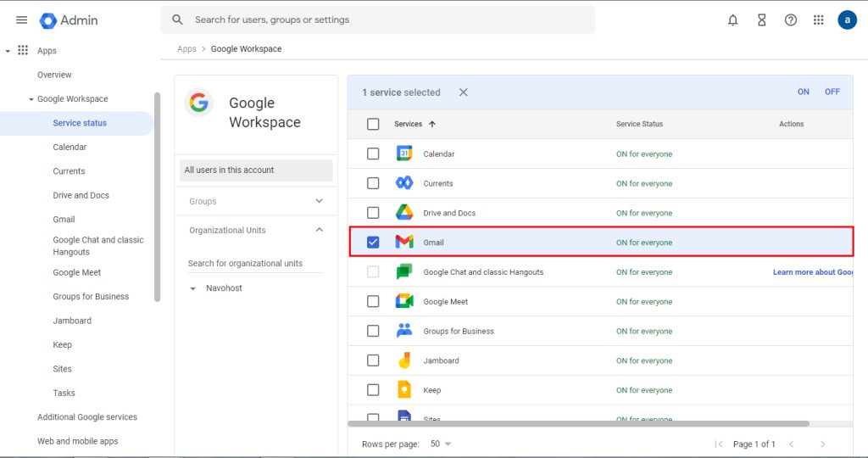Uncheck the Gmail row checkbox
Image resolution: width=868 pixels, height=458 pixels.
click(x=373, y=242)
